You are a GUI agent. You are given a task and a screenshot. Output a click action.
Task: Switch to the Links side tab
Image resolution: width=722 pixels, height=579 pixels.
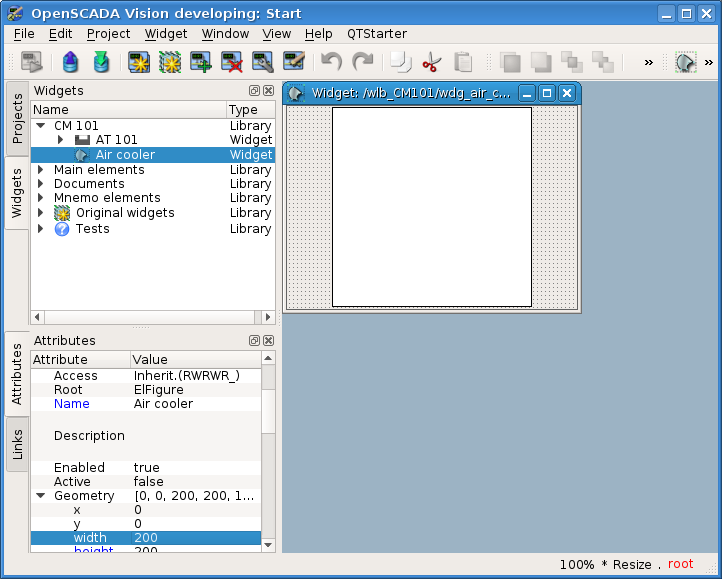17,443
